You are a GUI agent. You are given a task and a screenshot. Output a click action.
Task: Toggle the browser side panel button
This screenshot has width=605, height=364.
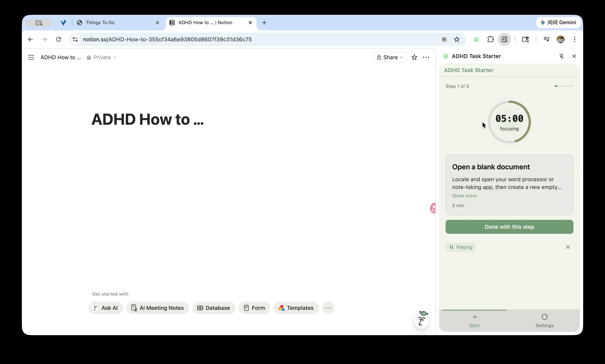504,40
